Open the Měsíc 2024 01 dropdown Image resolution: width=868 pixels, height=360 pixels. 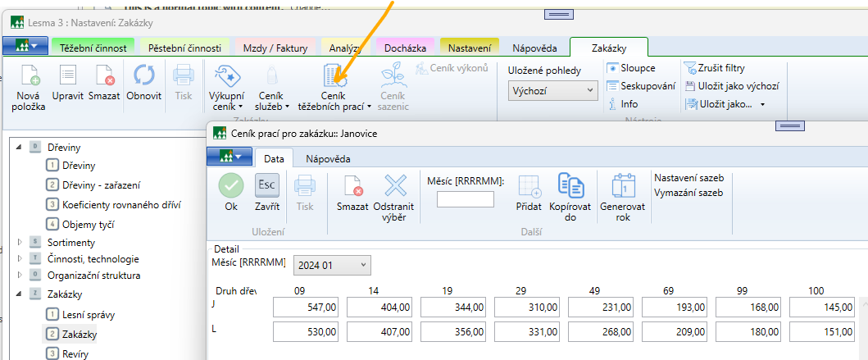tap(332, 265)
